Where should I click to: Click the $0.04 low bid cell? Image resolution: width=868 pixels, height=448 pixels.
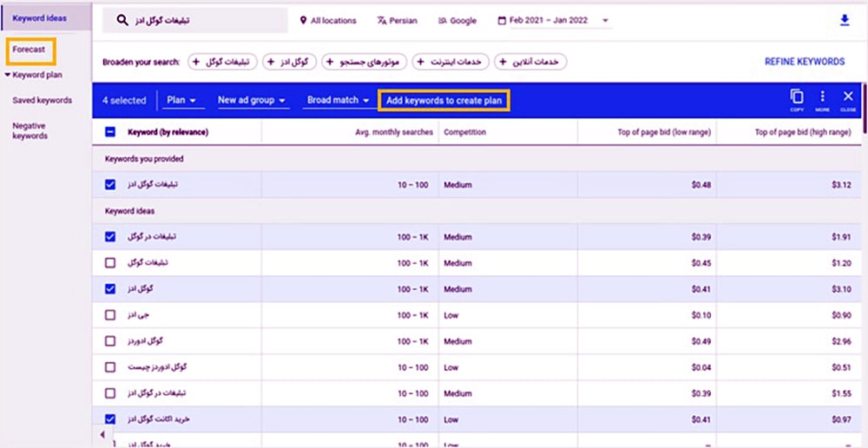coord(700,368)
